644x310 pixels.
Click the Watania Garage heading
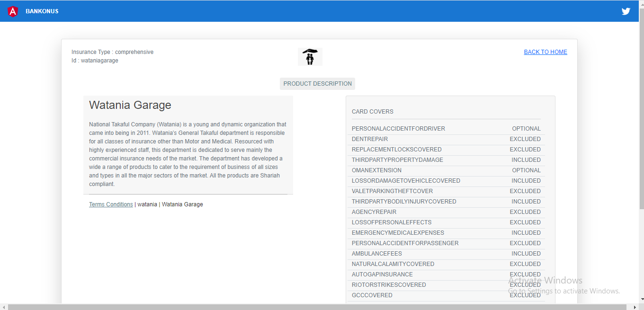(x=130, y=105)
